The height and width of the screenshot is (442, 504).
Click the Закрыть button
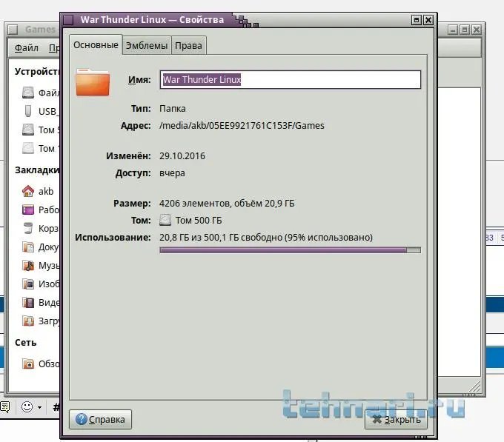(x=396, y=419)
